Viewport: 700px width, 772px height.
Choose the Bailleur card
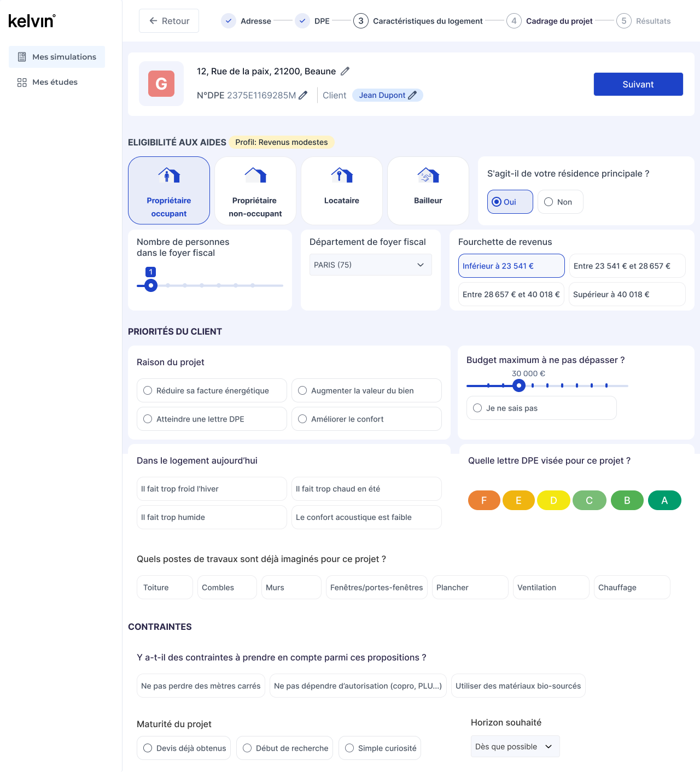pos(428,190)
